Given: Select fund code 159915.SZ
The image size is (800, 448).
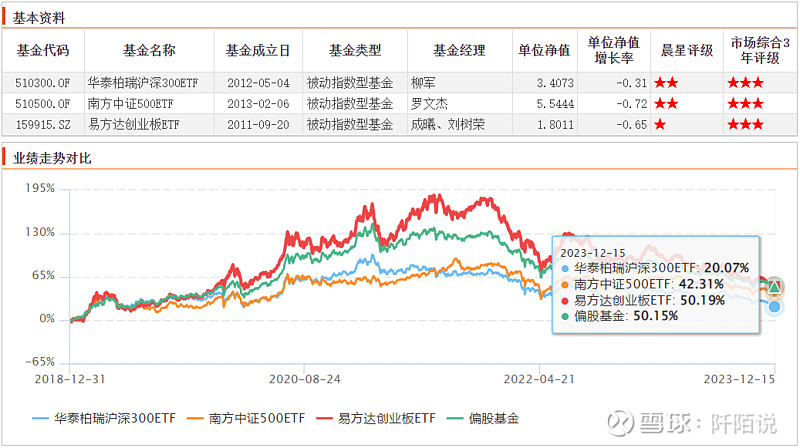Looking at the screenshot, I should coord(42,125).
